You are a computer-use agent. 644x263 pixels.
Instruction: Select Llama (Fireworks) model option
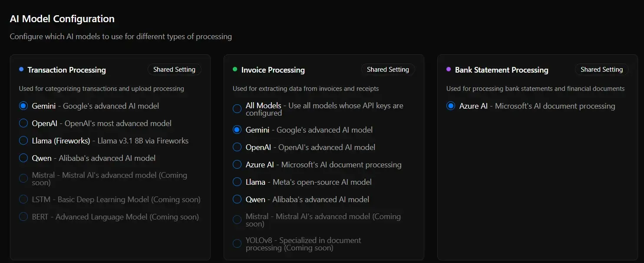click(x=23, y=141)
